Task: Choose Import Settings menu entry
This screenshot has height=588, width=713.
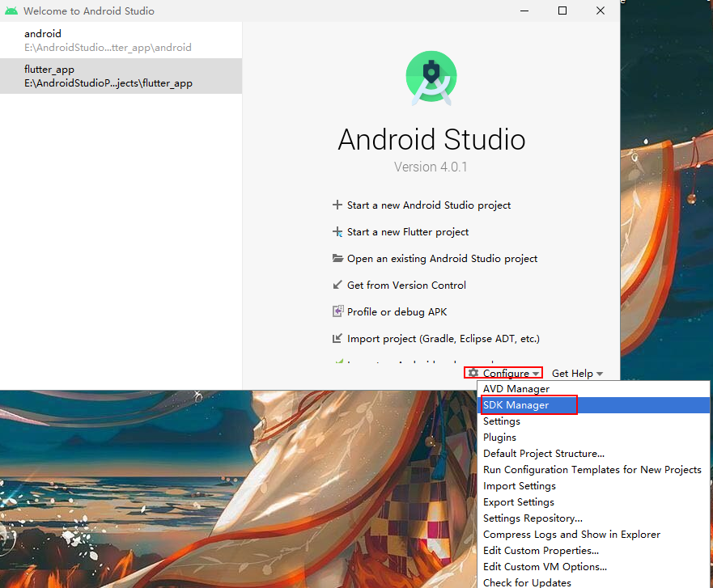Action: (593, 486)
